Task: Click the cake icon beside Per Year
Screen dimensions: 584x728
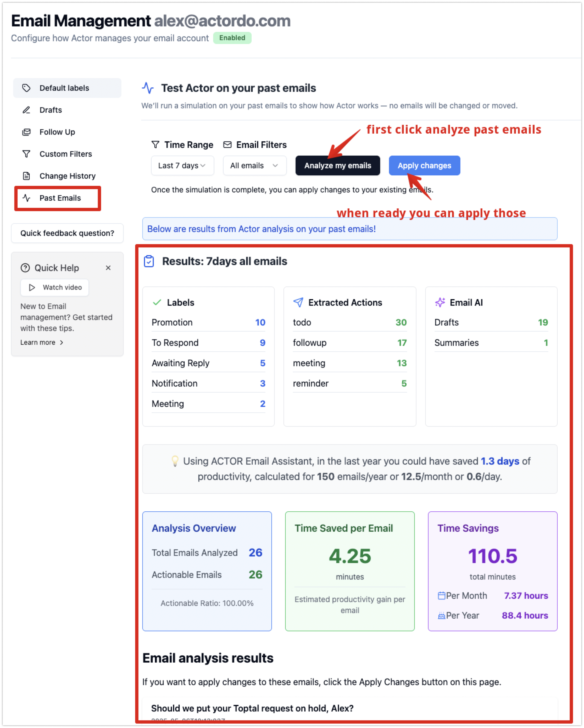Action: tap(441, 616)
